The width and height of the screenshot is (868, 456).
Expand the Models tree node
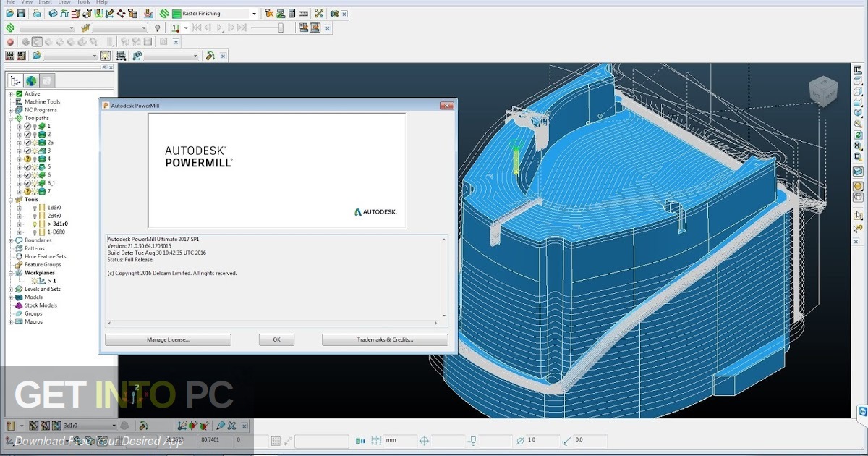coord(11,297)
